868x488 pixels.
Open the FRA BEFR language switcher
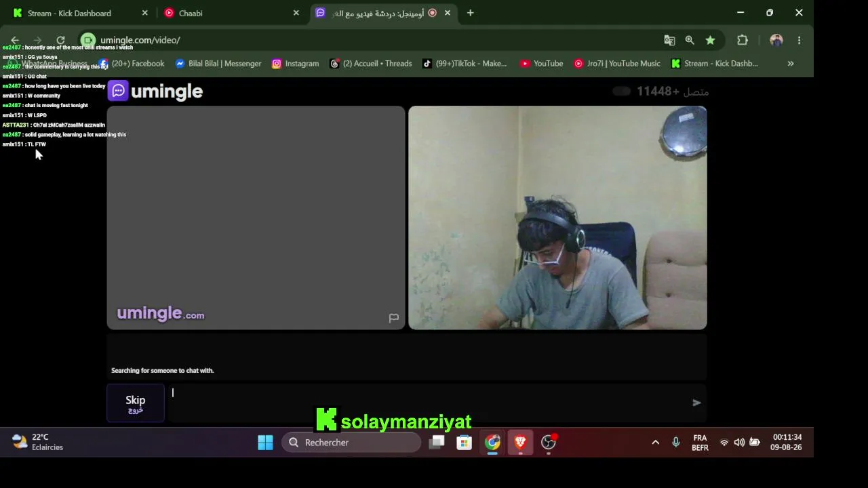(x=700, y=443)
